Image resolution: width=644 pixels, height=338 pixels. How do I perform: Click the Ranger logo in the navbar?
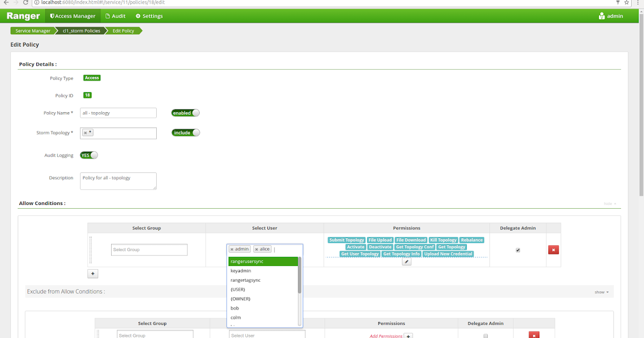click(x=23, y=16)
